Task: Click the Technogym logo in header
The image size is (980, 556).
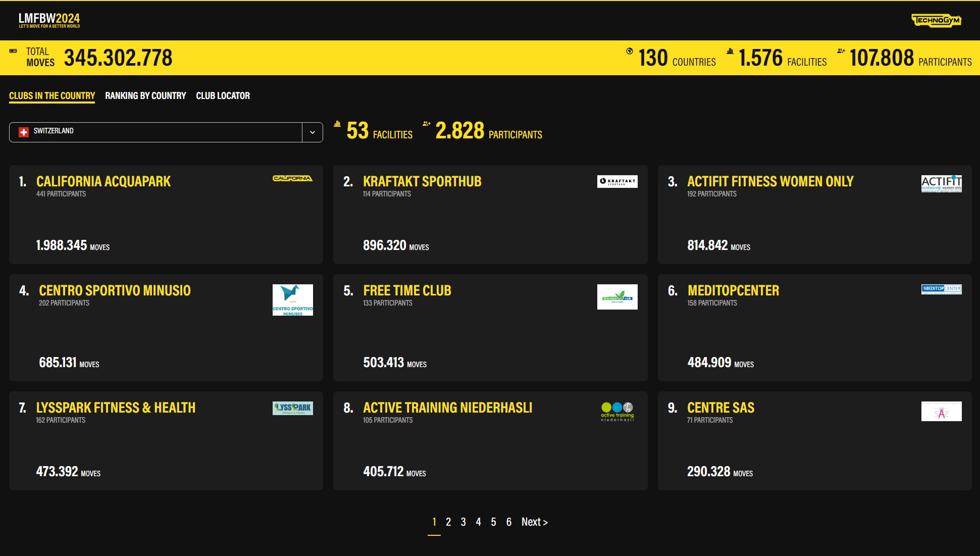Action: coord(936,20)
